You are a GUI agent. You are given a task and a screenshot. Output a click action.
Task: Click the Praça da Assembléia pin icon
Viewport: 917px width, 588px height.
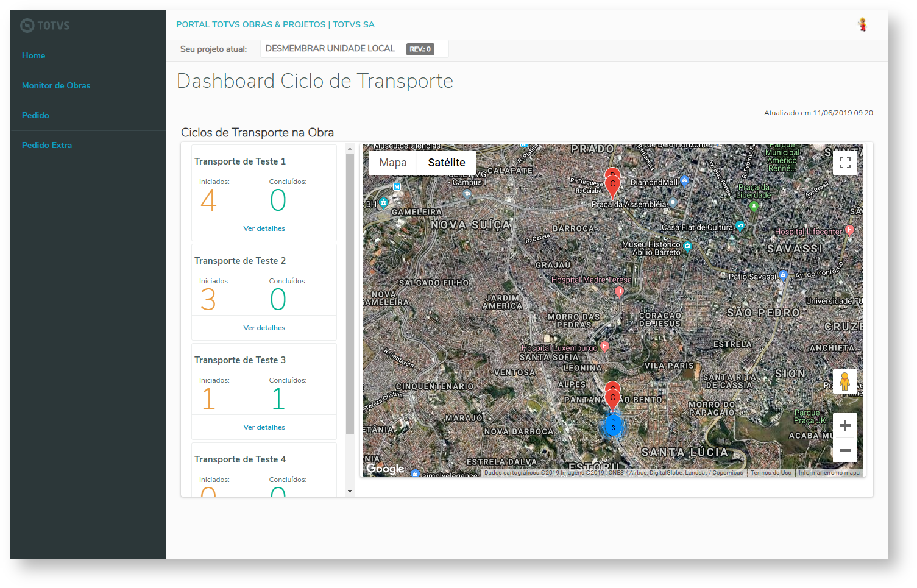pos(673,202)
